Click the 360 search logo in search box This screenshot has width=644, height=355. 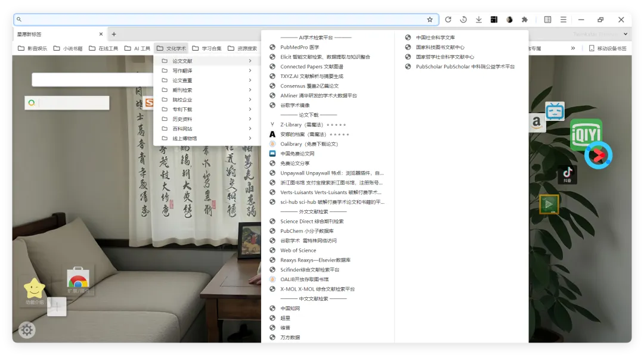coord(32,102)
